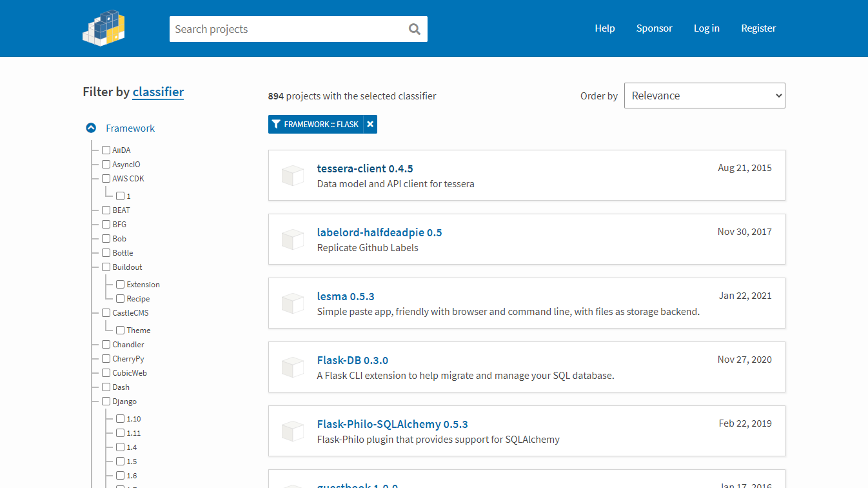Click the Jan 22, 2021 date

[745, 296]
